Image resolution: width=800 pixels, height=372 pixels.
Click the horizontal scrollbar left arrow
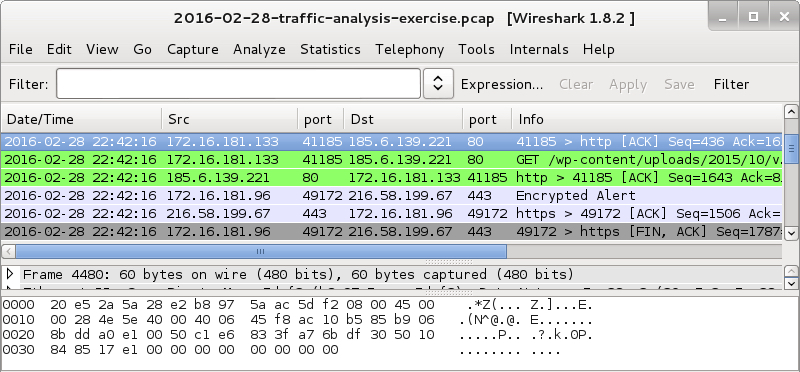(8, 252)
